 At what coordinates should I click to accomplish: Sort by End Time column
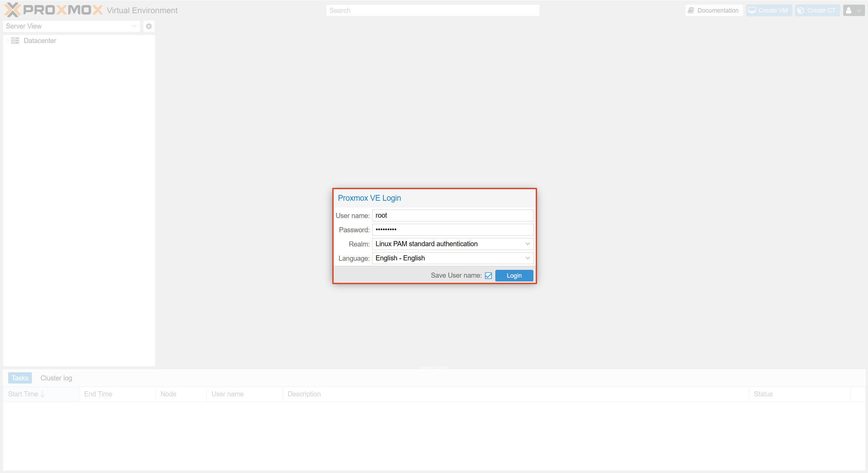(117, 394)
